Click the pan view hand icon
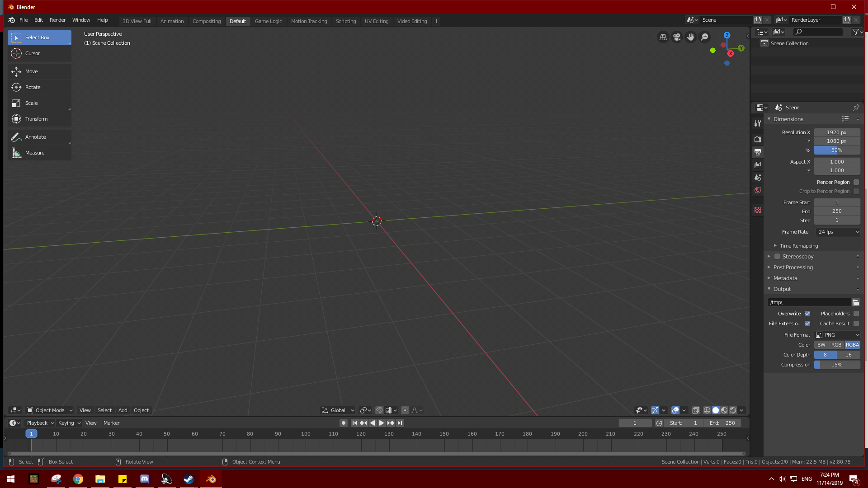This screenshot has width=868, height=488. tap(691, 38)
